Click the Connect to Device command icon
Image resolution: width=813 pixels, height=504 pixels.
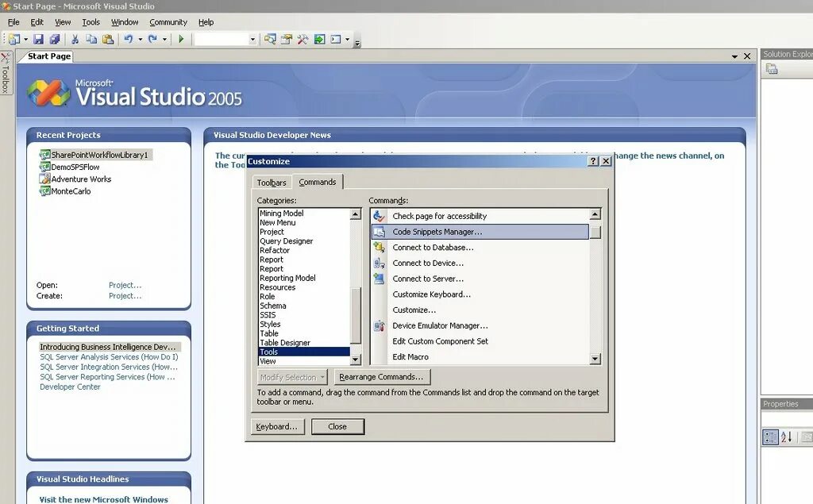(x=379, y=263)
